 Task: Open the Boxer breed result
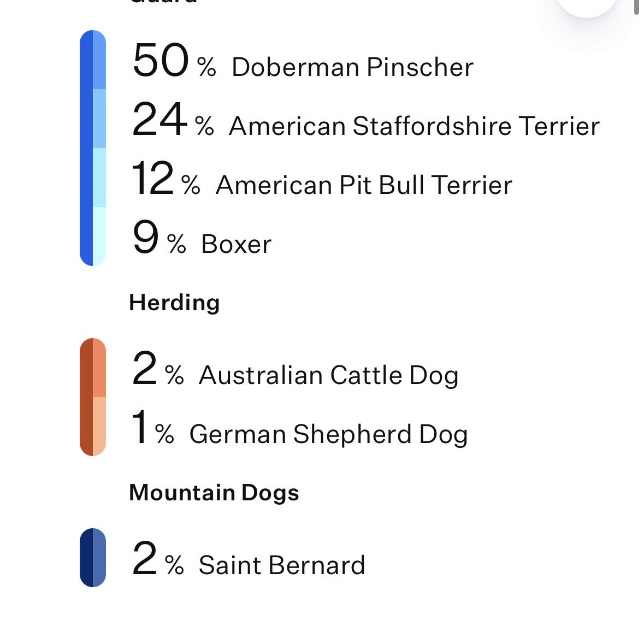(236, 244)
